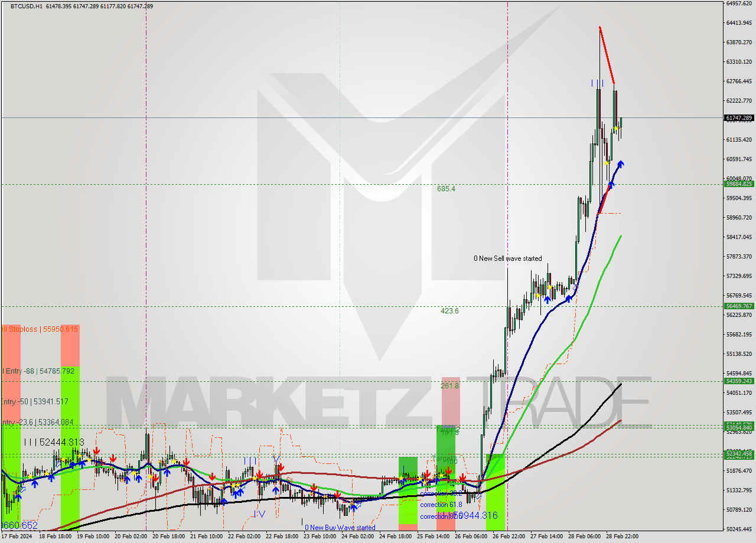
Task: Click price axis value 62766.445
Action: tap(738, 81)
